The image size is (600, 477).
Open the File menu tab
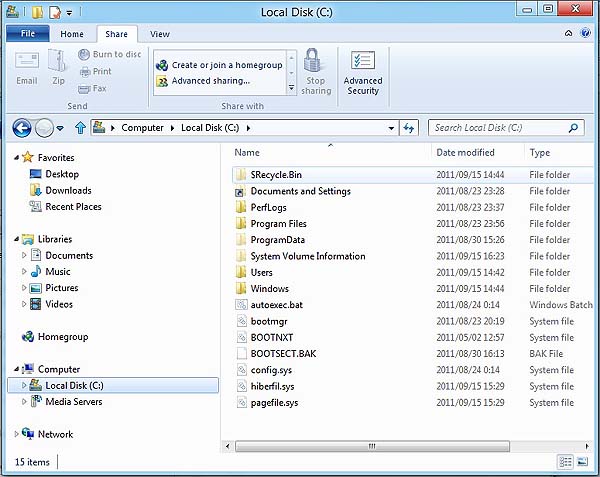point(27,34)
